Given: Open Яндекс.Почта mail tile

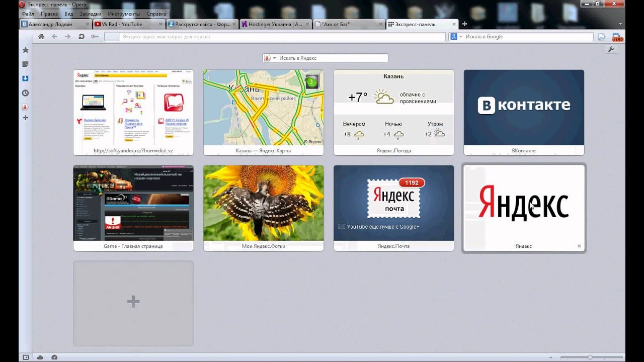Looking at the screenshot, I should (x=394, y=208).
